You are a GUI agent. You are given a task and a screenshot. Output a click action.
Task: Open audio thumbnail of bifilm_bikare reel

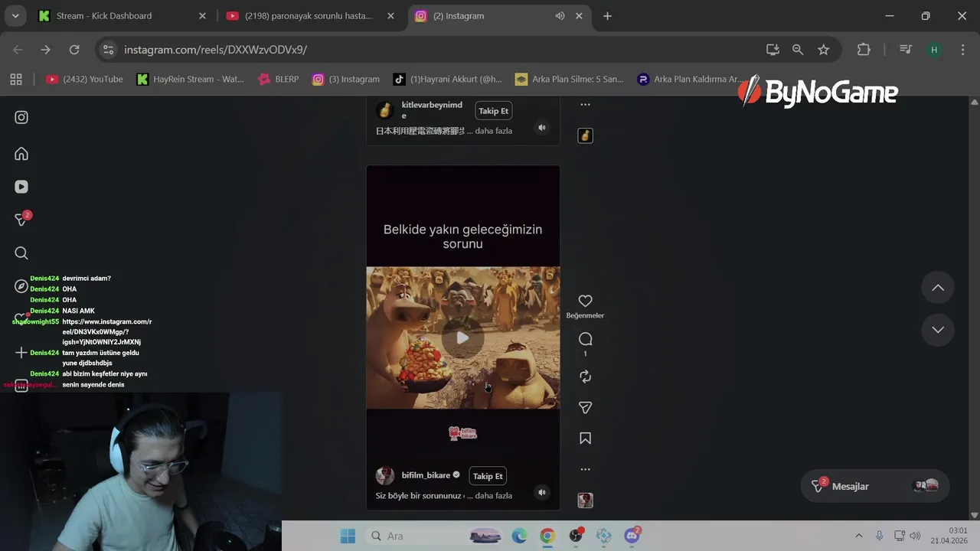[x=585, y=500]
